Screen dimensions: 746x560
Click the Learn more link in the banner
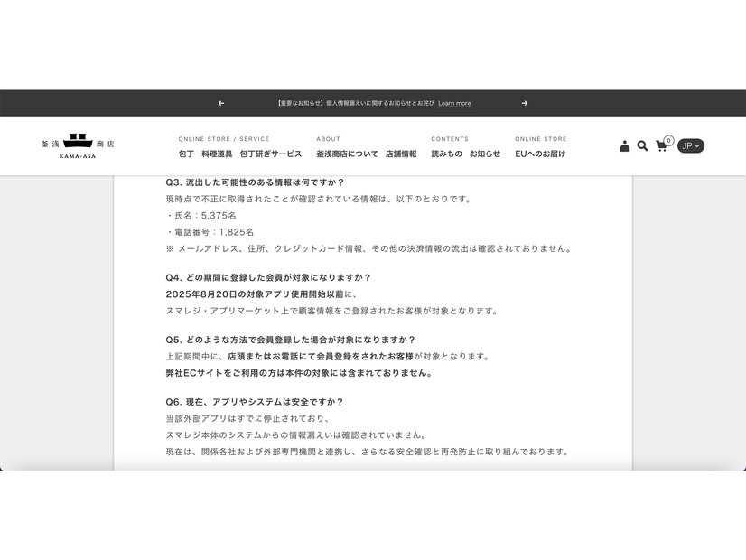454,103
